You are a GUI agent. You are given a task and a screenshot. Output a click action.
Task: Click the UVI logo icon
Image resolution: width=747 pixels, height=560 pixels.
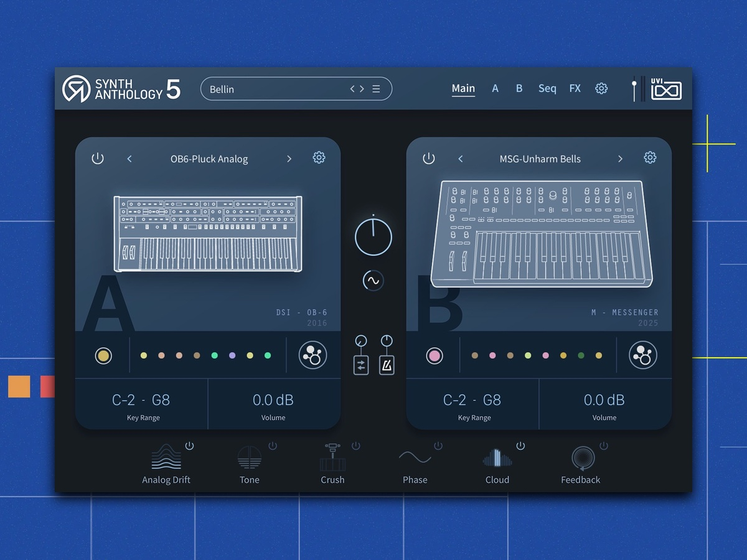click(x=666, y=90)
